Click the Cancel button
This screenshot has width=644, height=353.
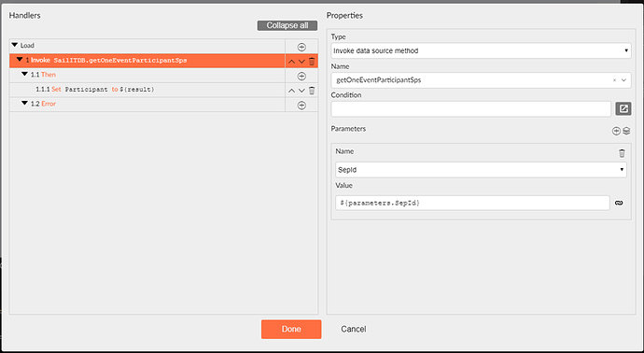[354, 329]
